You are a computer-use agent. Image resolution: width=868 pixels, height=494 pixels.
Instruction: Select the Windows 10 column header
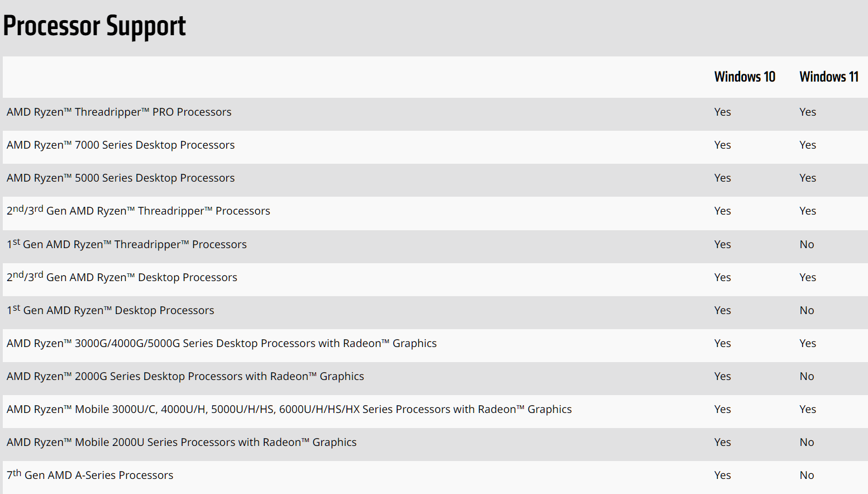coord(745,77)
